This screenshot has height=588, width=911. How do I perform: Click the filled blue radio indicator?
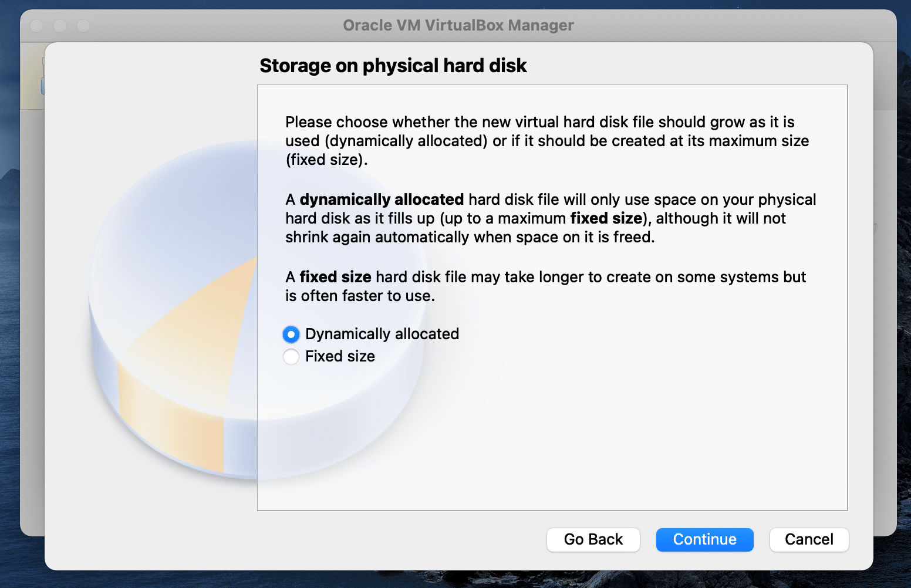click(291, 334)
